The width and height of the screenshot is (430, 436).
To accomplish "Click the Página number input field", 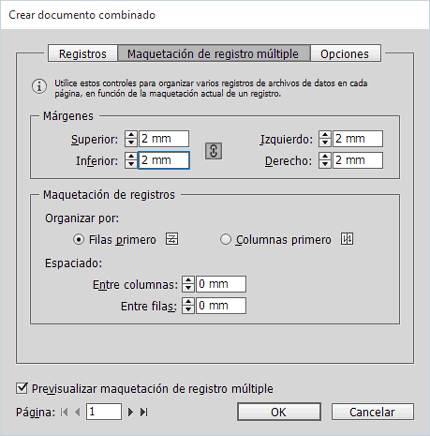I will [104, 412].
